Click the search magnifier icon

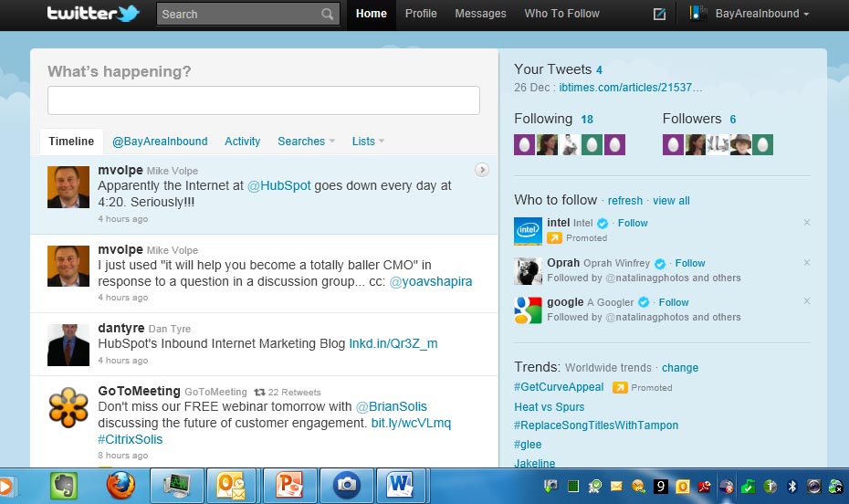[327, 14]
